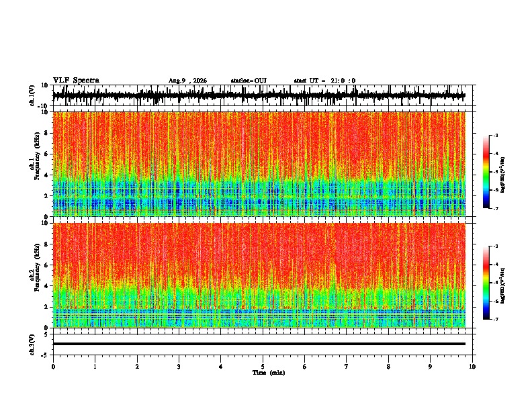532x411 pixels.
Task: Click the '-7' value on ch.2 colorbar
Action: (495, 319)
